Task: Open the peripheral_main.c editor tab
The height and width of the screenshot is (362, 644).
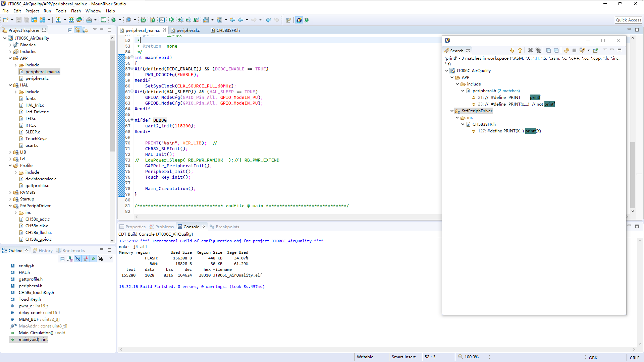Action: point(142,30)
